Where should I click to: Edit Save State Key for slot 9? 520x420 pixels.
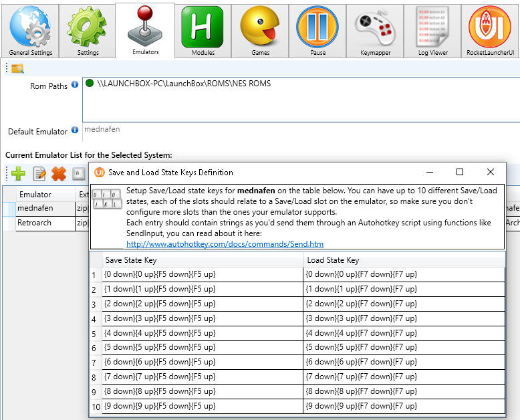click(x=203, y=391)
